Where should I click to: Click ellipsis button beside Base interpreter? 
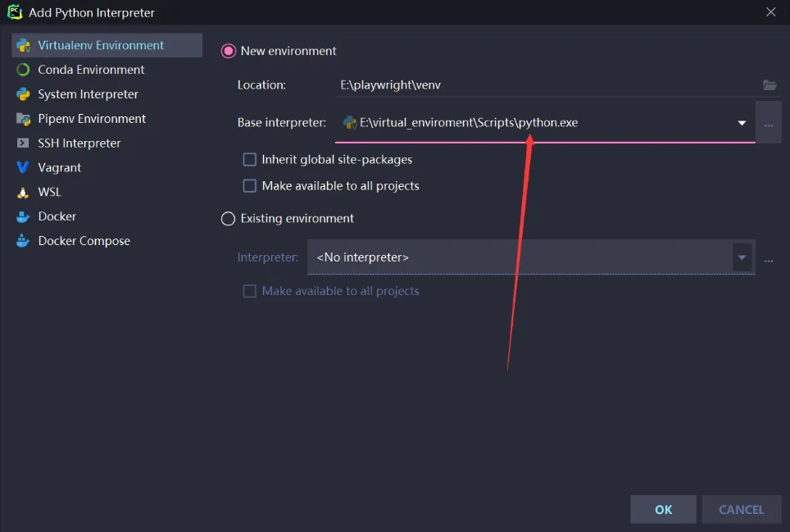pyautogui.click(x=769, y=124)
